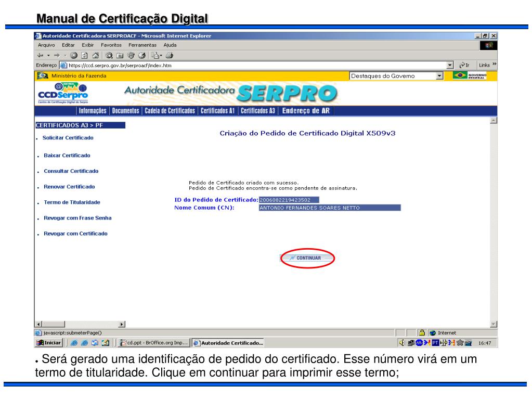Click the Nome Comum (CN) field
The image size is (532, 399).
[x=330, y=208]
